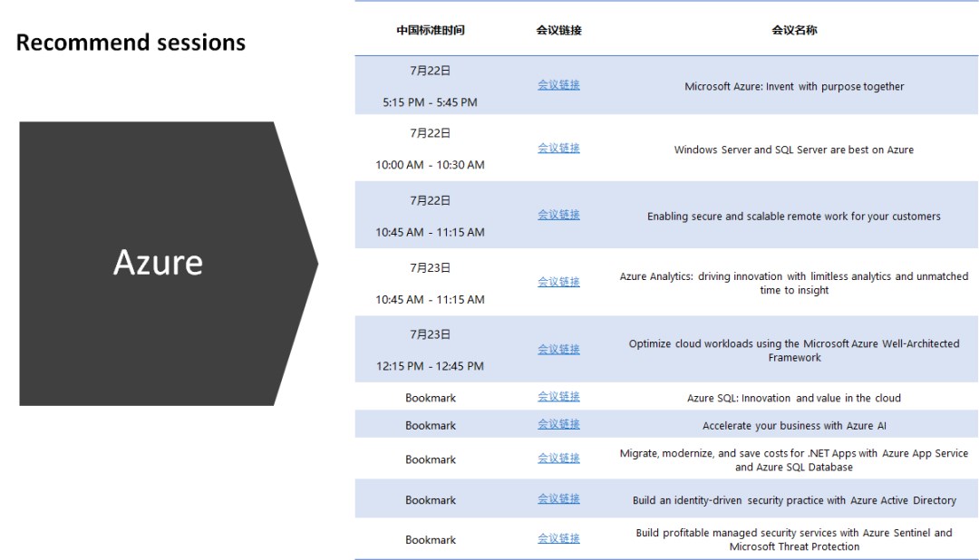Select title Enabling secure and scalable remote work
Viewport: 979px width, 560px height.
794,216
